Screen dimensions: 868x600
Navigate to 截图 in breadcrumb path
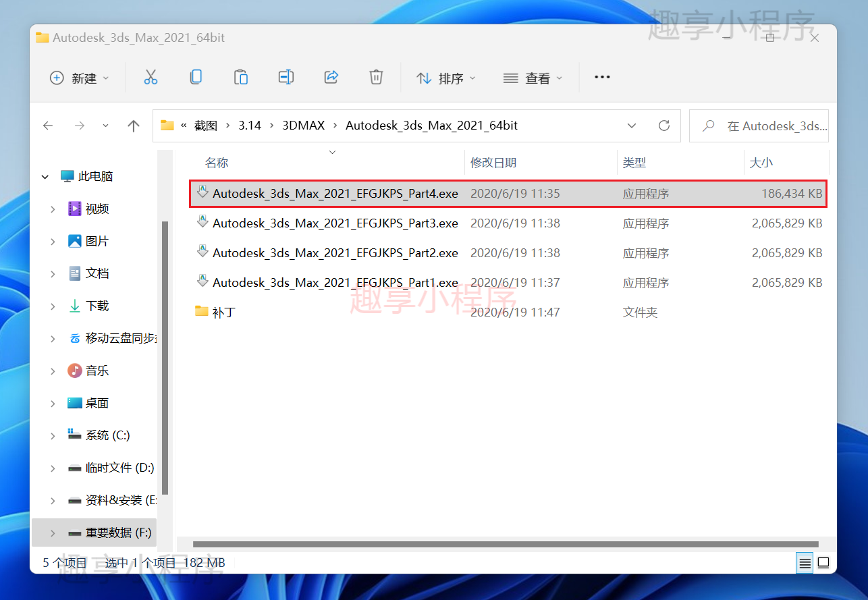pyautogui.click(x=206, y=126)
